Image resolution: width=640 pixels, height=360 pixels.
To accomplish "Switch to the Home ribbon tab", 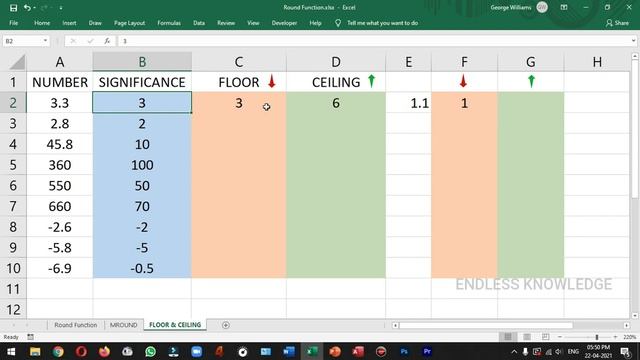I will pyautogui.click(x=42, y=23).
